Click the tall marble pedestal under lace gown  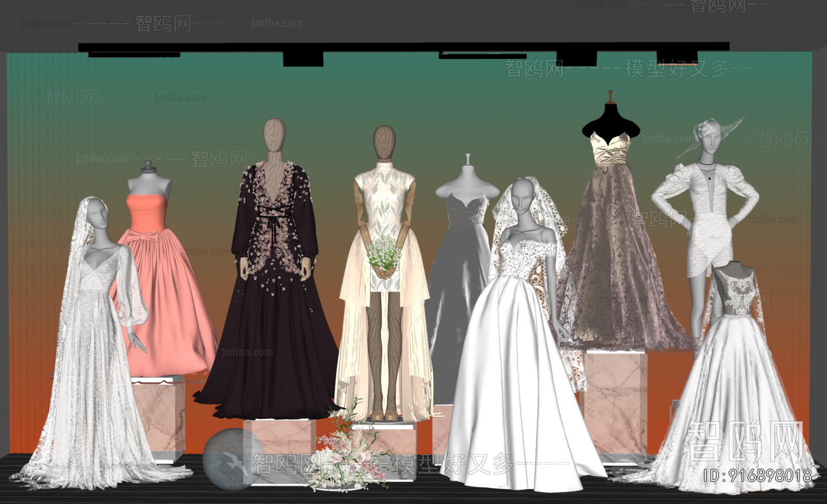coord(615,403)
